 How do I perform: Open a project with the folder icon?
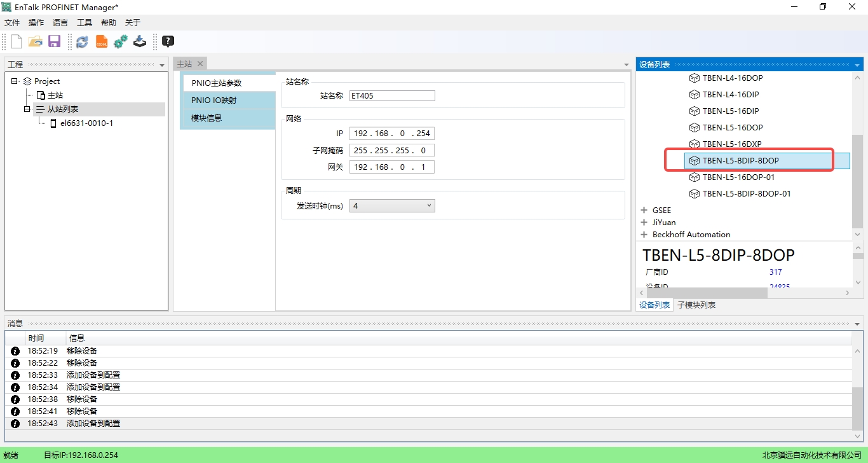point(36,42)
